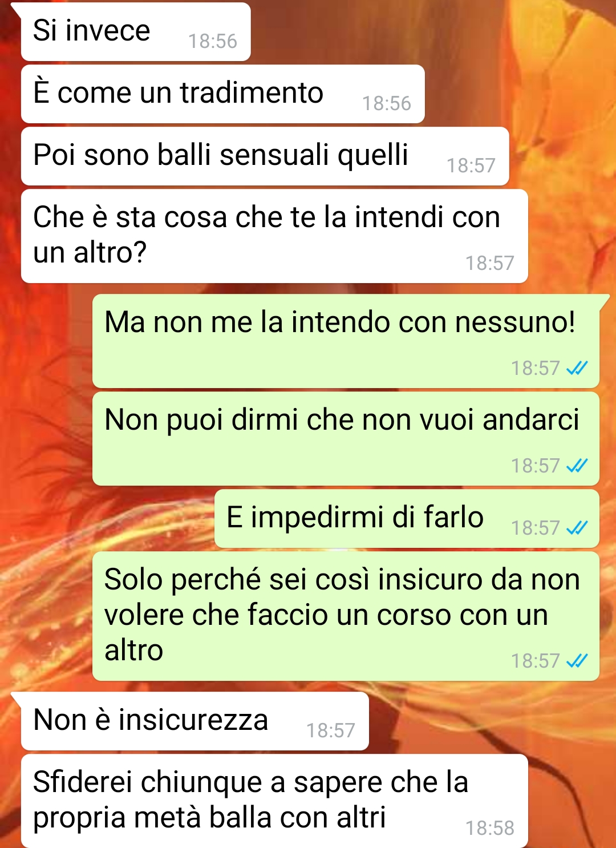Tap the 18:56 timestamp beside 'È come un tradimento'
This screenshot has height=848, width=616.
(387, 103)
